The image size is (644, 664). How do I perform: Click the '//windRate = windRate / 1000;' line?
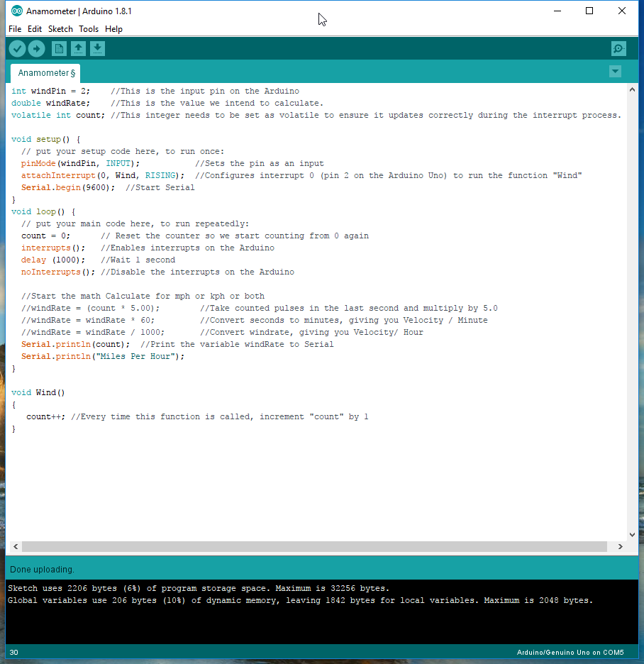(93, 333)
